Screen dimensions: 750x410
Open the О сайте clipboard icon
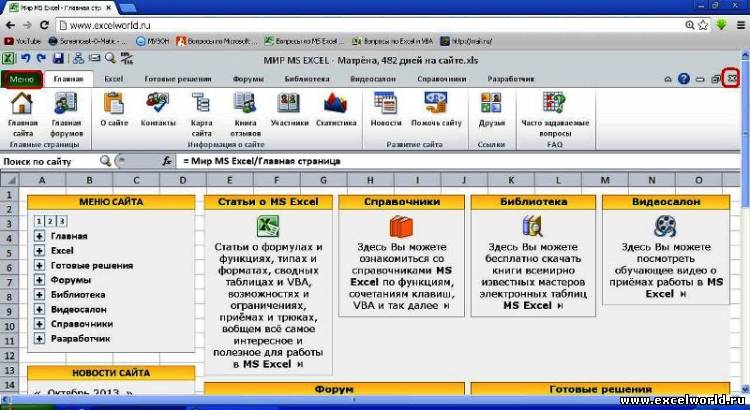[114, 103]
